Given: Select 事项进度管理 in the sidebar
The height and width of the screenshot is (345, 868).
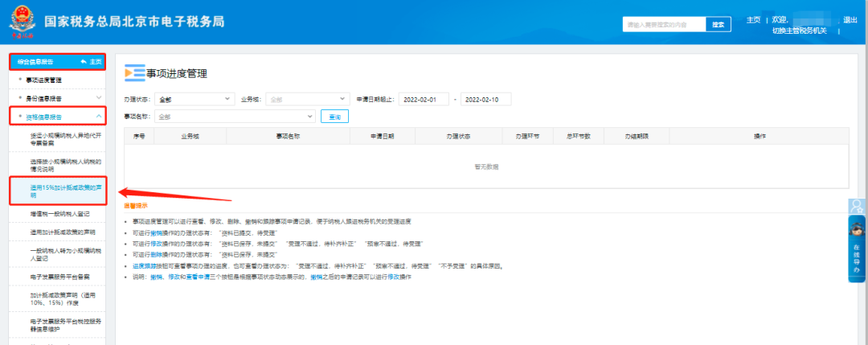Looking at the screenshot, I should click(55, 80).
